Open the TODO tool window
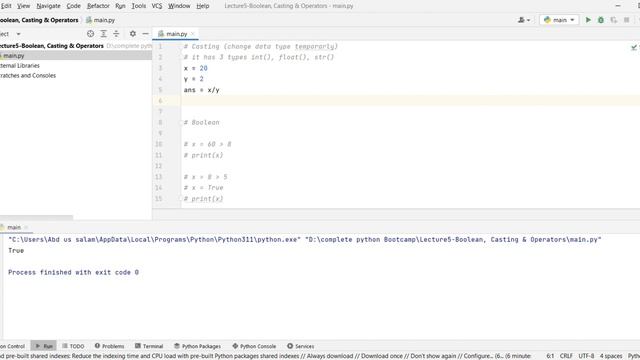The width and height of the screenshot is (640, 360). (x=73, y=346)
